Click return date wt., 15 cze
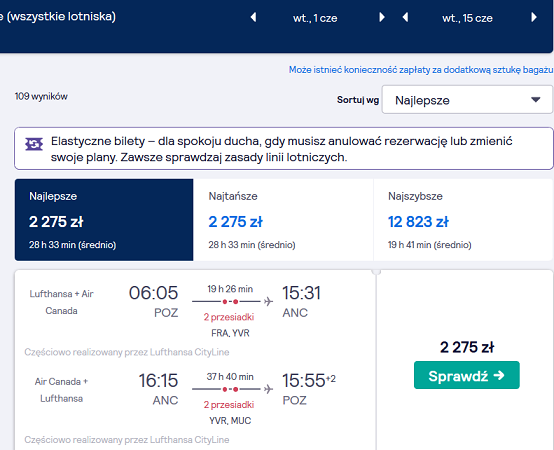 click(467, 18)
